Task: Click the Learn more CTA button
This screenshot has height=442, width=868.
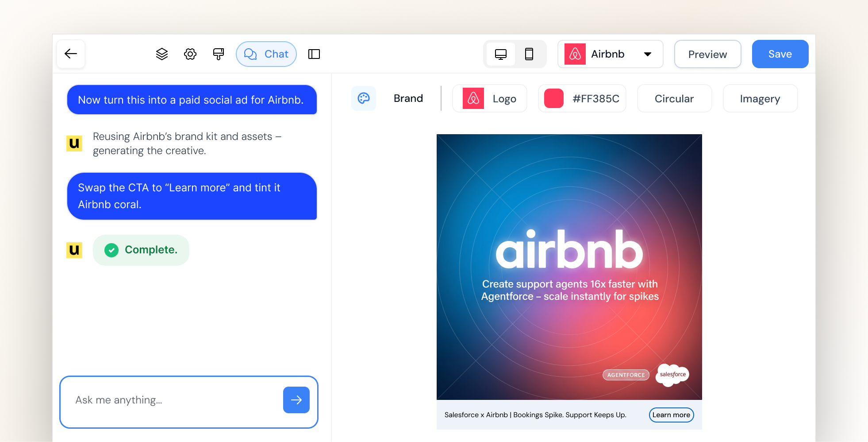Action: pyautogui.click(x=671, y=415)
